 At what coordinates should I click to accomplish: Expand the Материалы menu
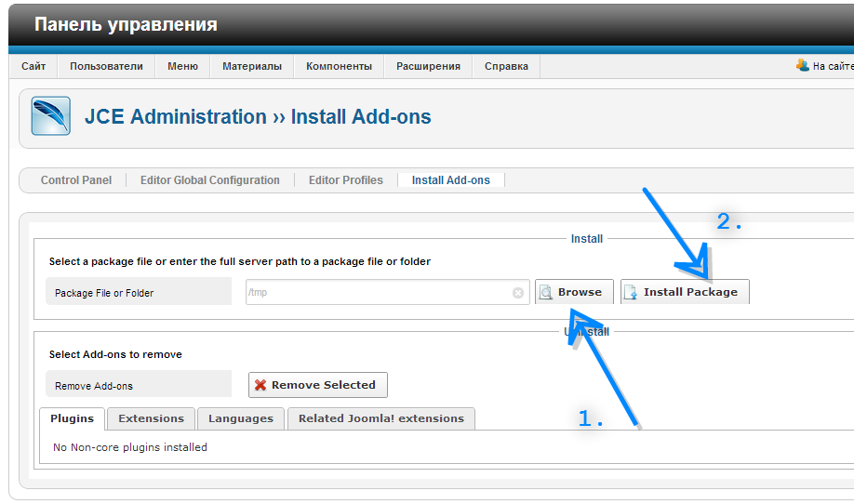[x=251, y=66]
